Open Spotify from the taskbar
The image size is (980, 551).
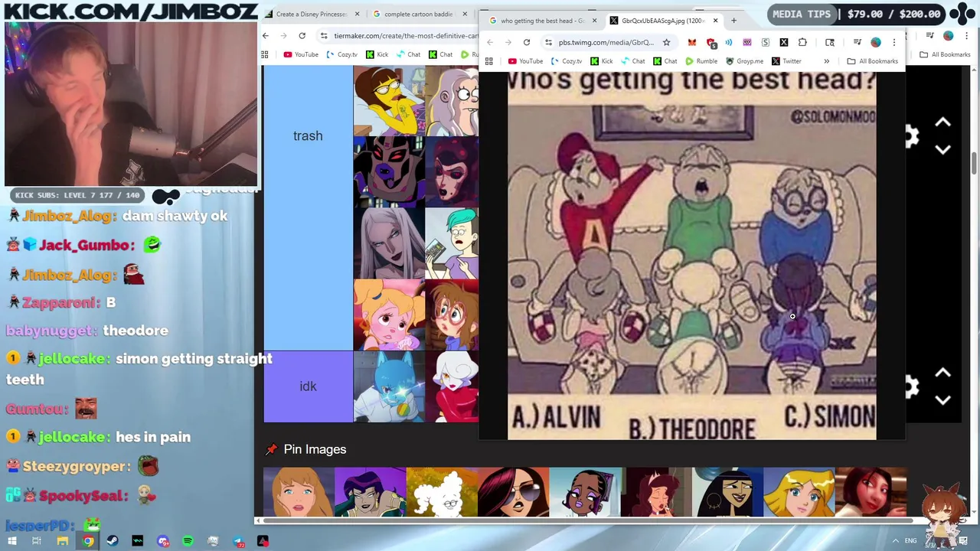pos(188,542)
